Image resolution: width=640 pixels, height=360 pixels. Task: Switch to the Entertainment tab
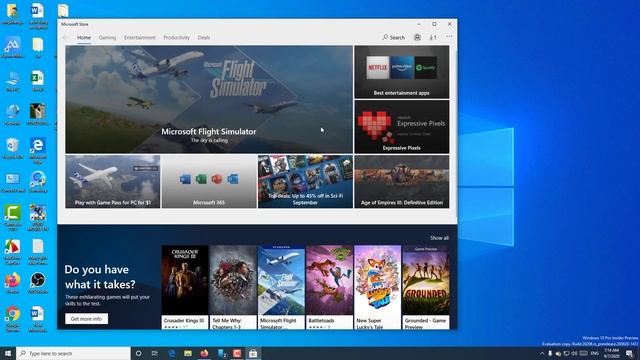click(x=140, y=38)
